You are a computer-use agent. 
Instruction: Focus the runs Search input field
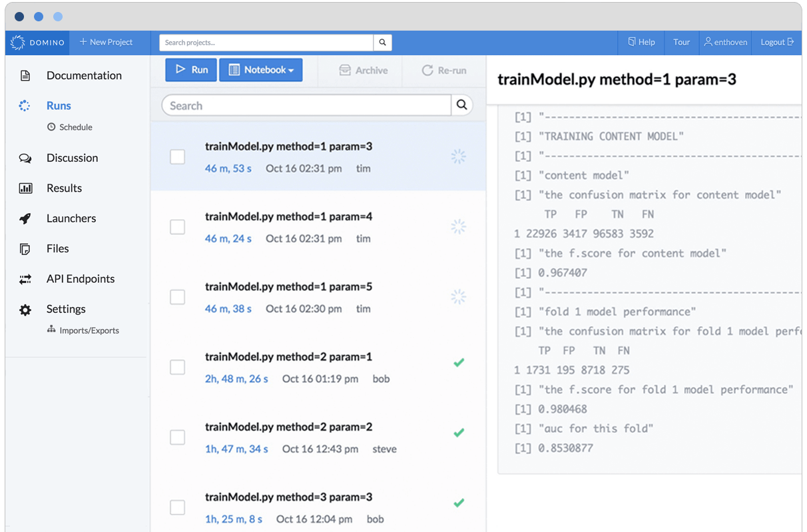[307, 105]
